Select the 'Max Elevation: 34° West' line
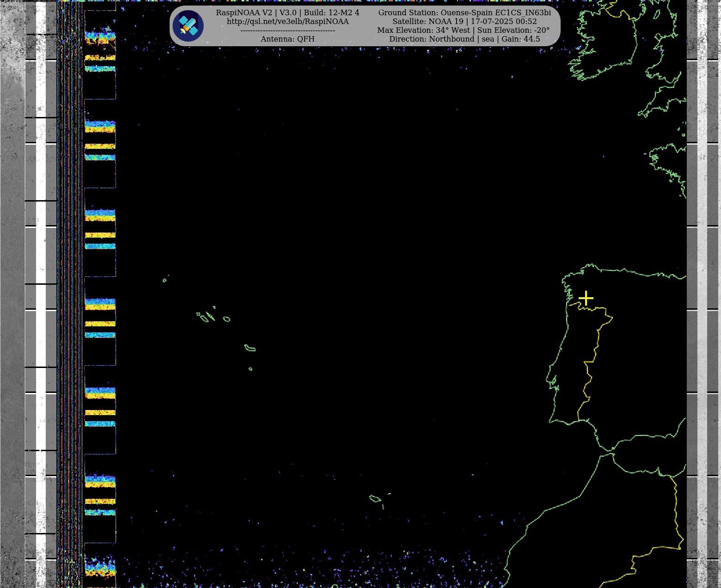This screenshot has height=588, width=721. point(464,31)
